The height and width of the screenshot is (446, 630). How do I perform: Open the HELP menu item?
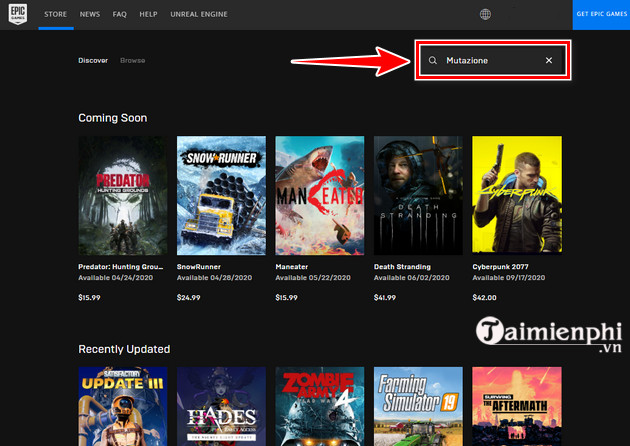click(148, 14)
